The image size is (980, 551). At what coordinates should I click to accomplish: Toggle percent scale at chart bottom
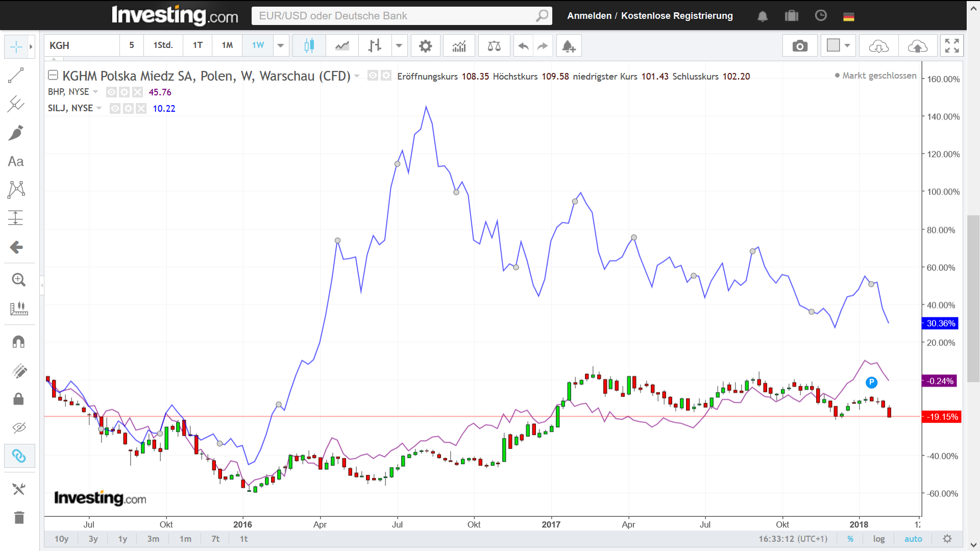[x=850, y=539]
